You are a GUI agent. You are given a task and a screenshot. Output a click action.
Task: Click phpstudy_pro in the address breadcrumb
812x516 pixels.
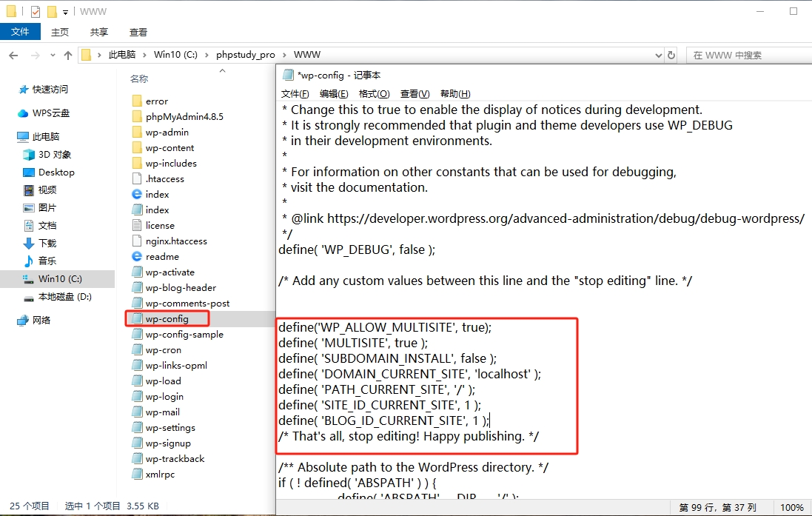click(x=246, y=54)
